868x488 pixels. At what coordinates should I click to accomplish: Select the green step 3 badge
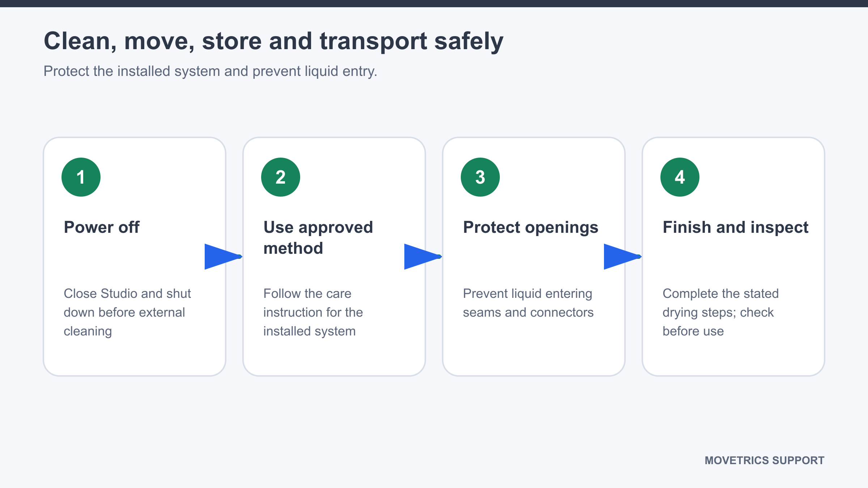(480, 177)
